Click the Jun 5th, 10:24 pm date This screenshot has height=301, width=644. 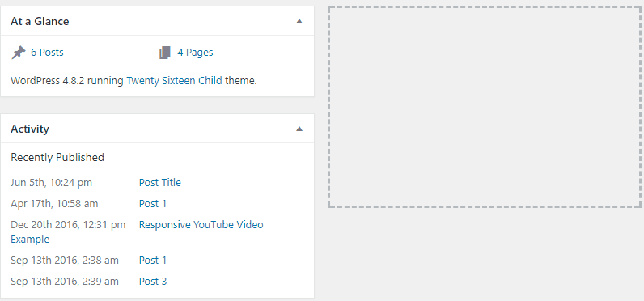51,183
